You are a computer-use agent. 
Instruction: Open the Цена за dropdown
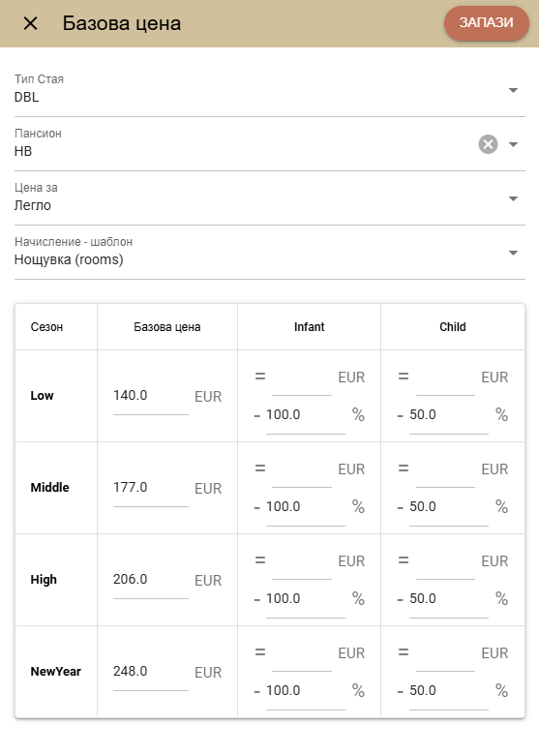pos(269,198)
